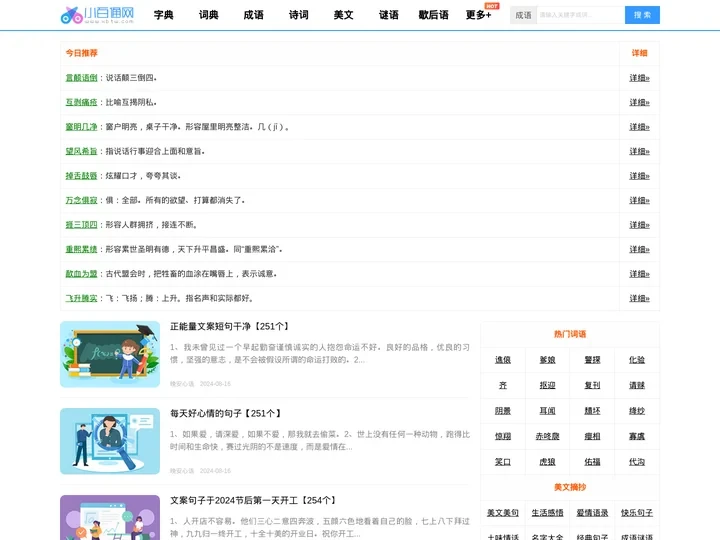720x540 pixels.
Task: Open the 词典 navigation menu
Action: [208, 15]
